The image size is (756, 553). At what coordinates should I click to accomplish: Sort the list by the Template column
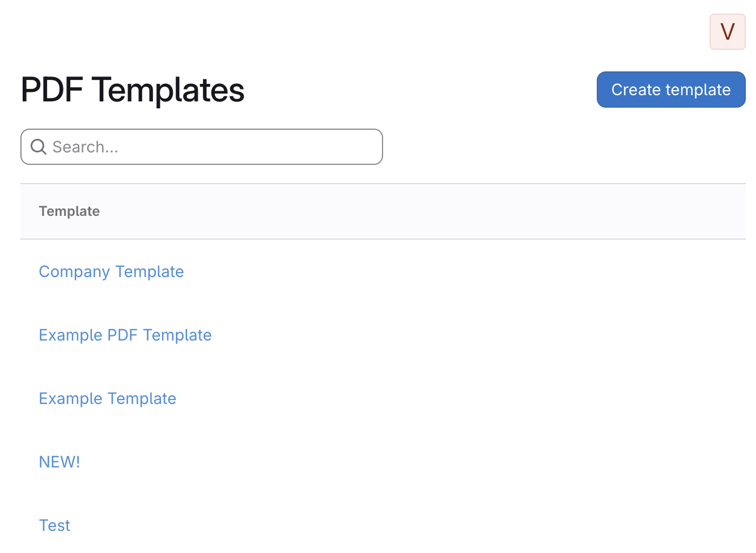pyautogui.click(x=69, y=211)
